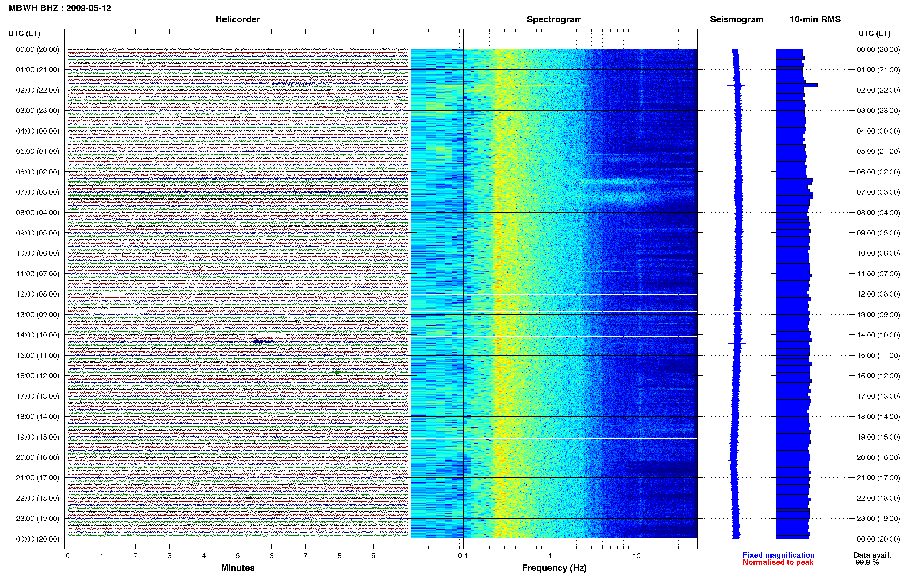Click the small black helicorder burst at 22:00

(248, 498)
